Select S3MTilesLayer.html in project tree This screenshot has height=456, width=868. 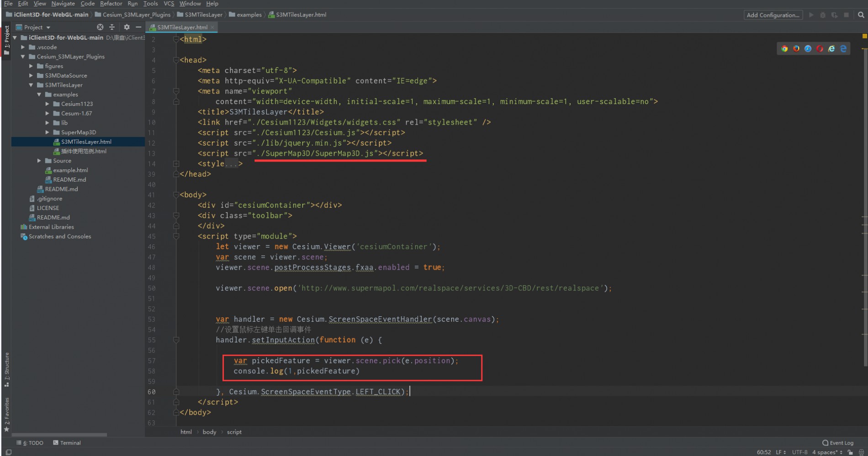[86, 142]
